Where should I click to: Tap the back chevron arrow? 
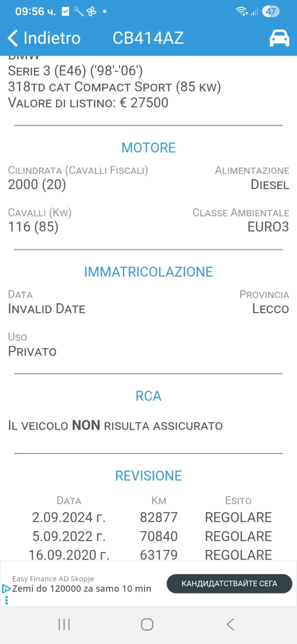pos(13,38)
